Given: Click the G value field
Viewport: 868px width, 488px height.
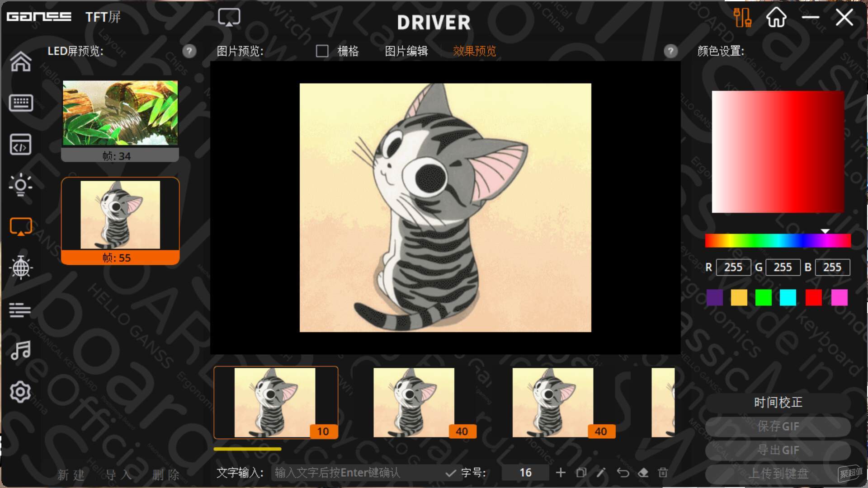Looking at the screenshot, I should (x=783, y=267).
